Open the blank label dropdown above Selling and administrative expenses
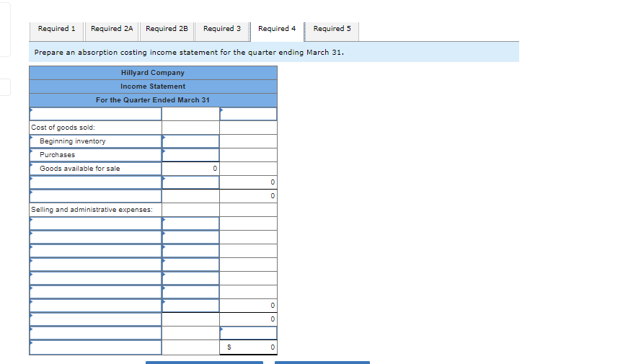 (96, 196)
